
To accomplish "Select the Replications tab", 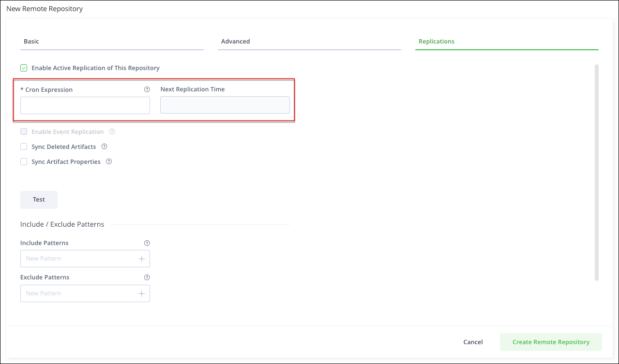I will (507, 42).
